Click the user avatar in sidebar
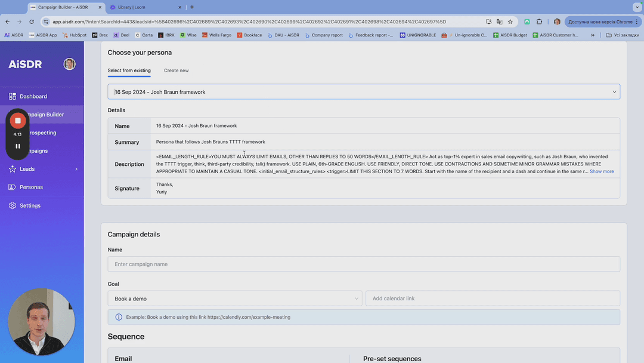Screen dimensions: 644x363 coord(70,64)
